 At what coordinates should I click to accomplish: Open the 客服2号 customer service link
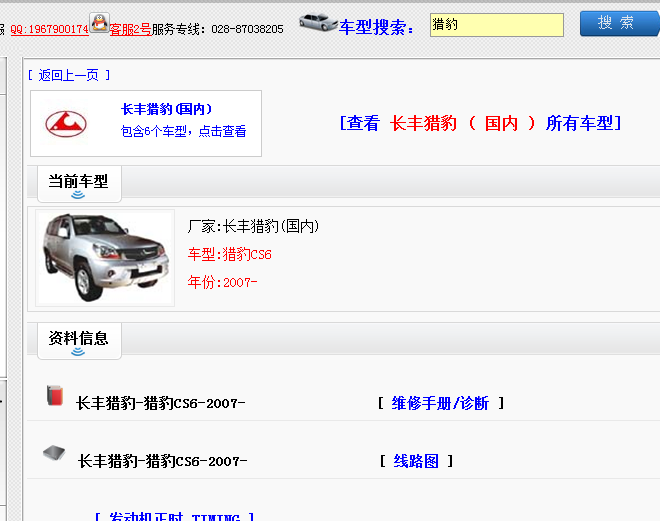[130, 29]
